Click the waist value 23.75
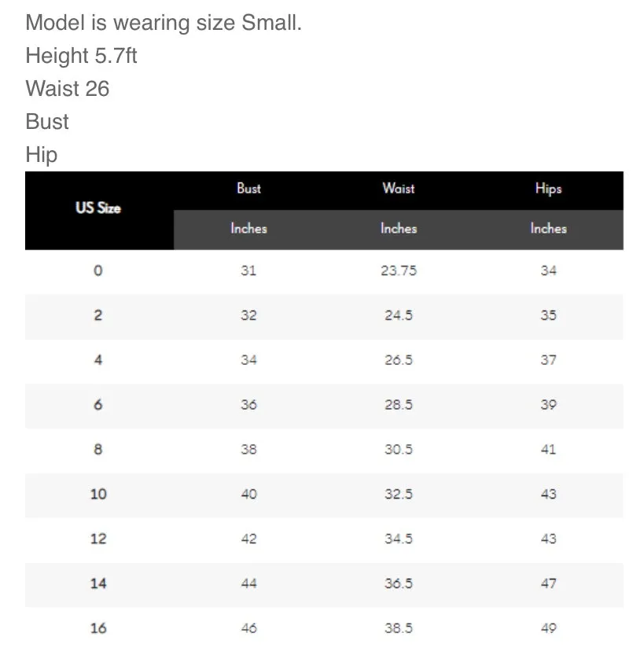Screen dimensions: 644x655 click(399, 270)
